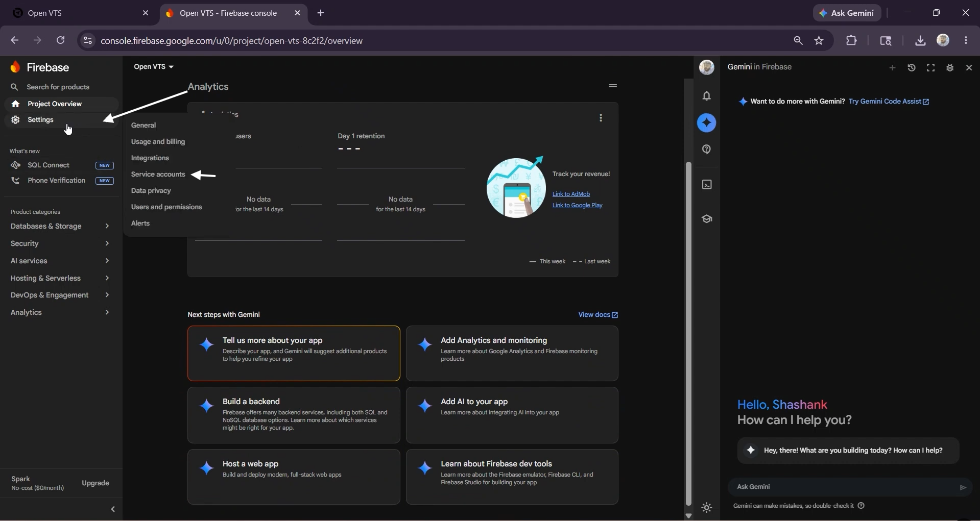Expand DevOps & Engagement category

pos(60,295)
